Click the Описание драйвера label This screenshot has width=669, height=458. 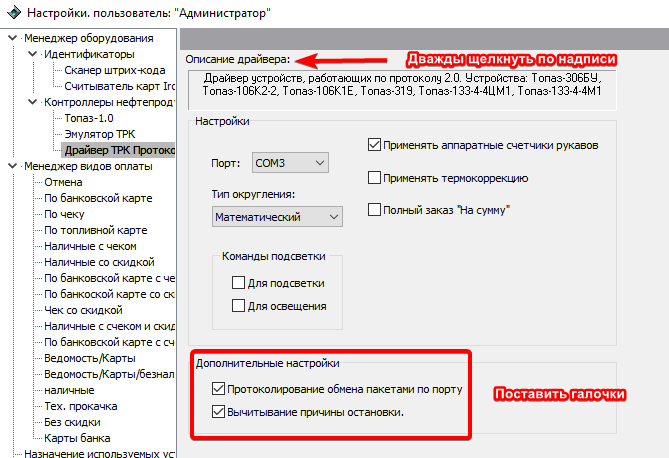(x=236, y=60)
